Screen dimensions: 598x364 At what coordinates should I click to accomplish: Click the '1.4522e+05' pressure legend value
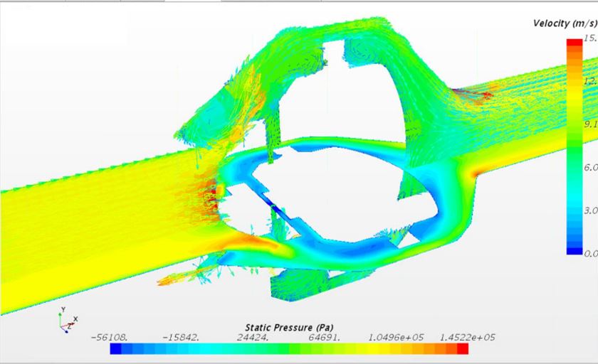[468, 338]
